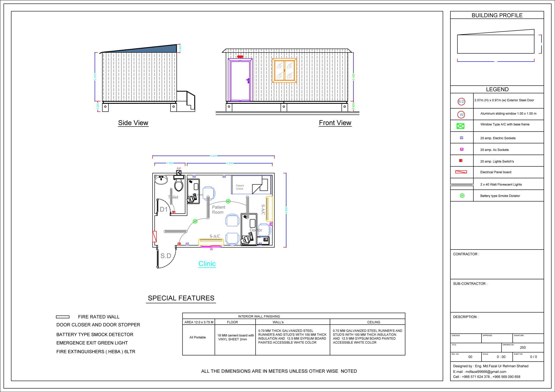Click the 'mdfazal99666@gmail.com' email line

pyautogui.click(x=479, y=372)
